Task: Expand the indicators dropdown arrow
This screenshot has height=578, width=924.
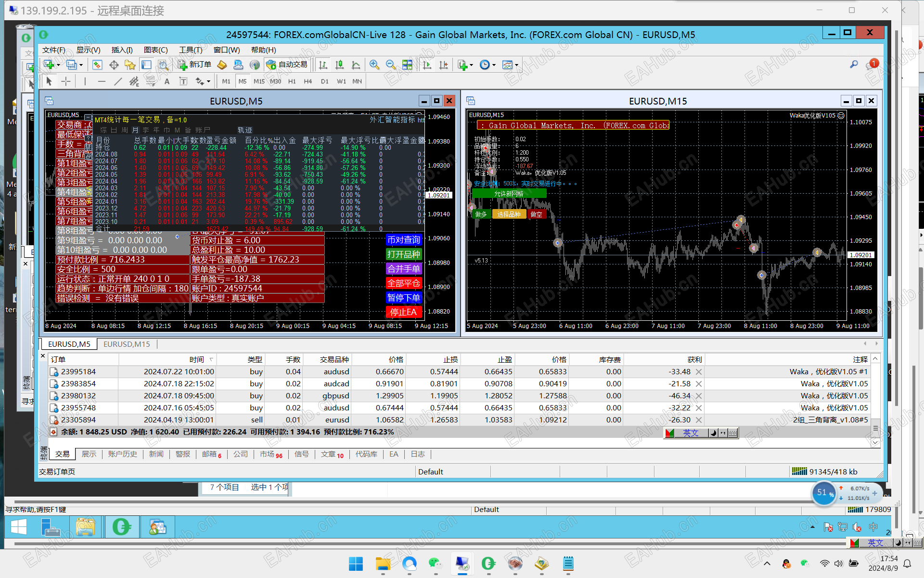Action: pyautogui.click(x=471, y=65)
